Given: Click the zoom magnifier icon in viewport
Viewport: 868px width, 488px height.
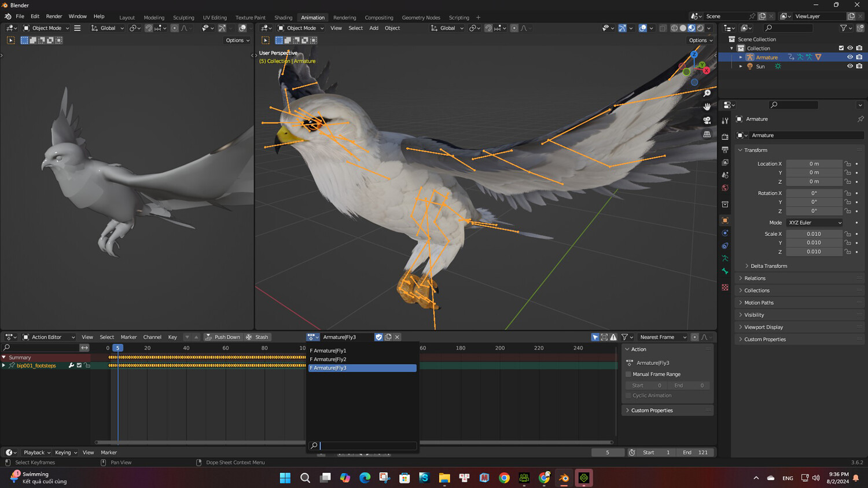Looking at the screenshot, I should pyautogui.click(x=707, y=93).
